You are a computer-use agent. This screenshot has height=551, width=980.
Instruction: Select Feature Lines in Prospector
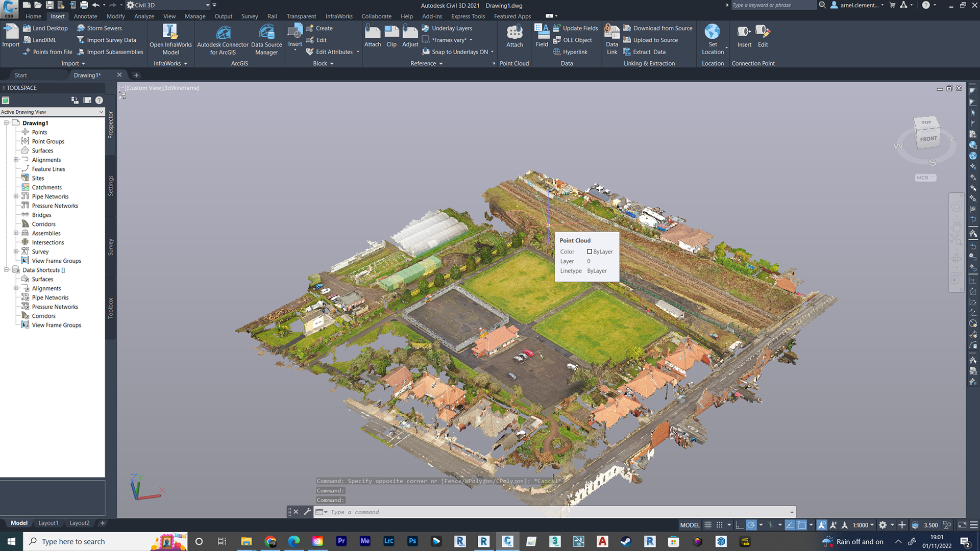48,169
